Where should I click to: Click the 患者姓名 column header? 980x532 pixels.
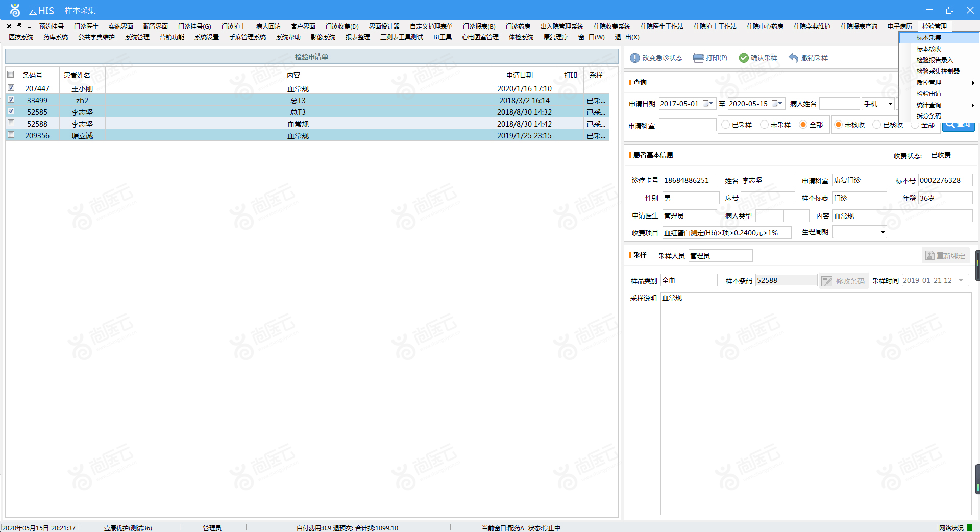82,75
